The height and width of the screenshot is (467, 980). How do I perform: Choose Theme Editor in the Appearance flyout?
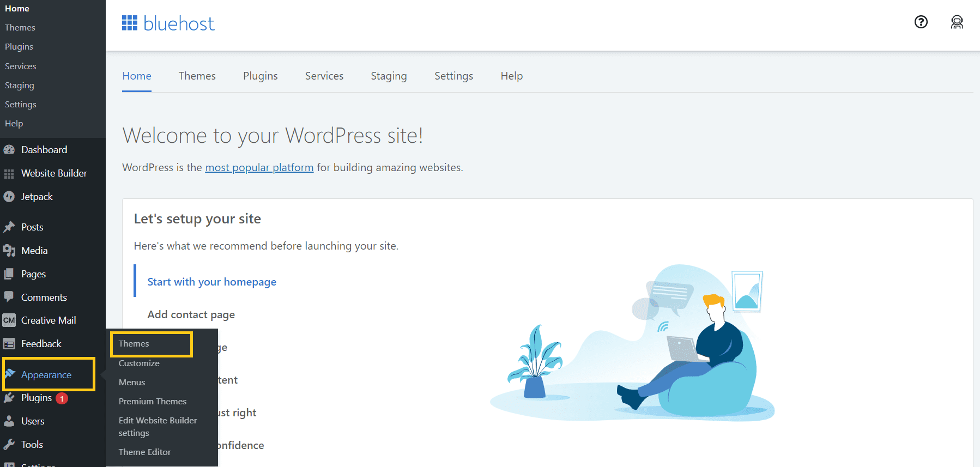click(x=145, y=452)
